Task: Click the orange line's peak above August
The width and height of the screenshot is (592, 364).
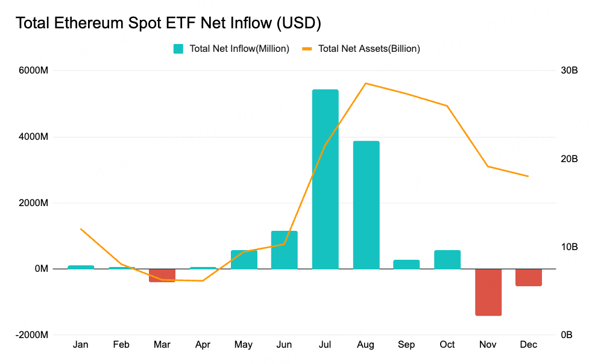Action: 366,83
